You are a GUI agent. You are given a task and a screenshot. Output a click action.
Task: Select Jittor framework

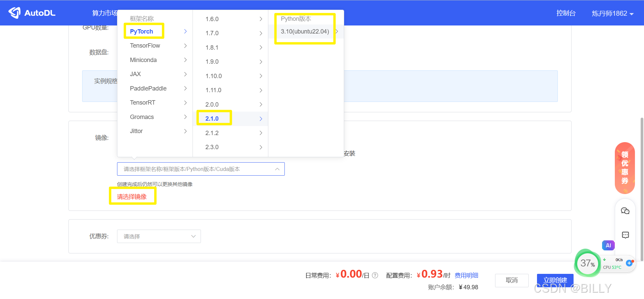point(155,131)
